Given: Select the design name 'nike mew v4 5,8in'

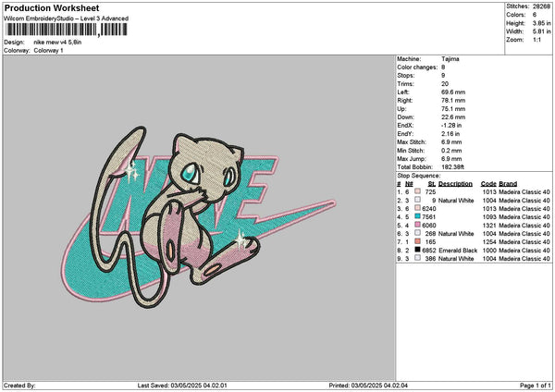Looking at the screenshot, I should [x=57, y=43].
